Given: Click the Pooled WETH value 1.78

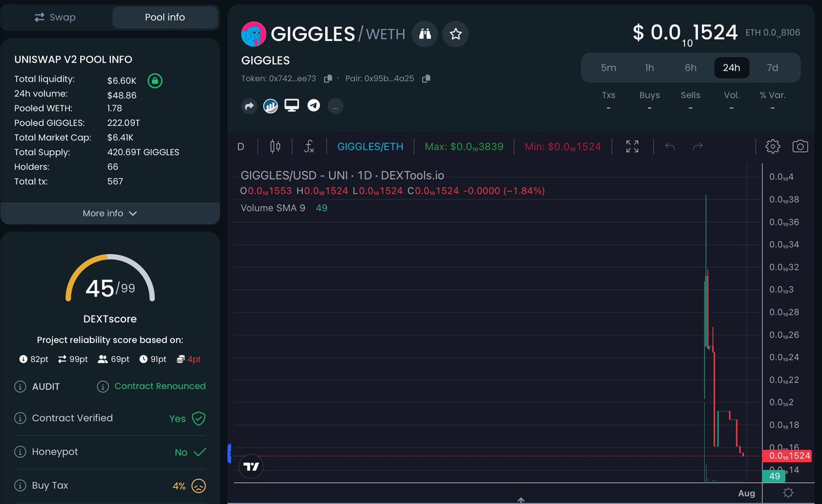Looking at the screenshot, I should coord(115,109).
